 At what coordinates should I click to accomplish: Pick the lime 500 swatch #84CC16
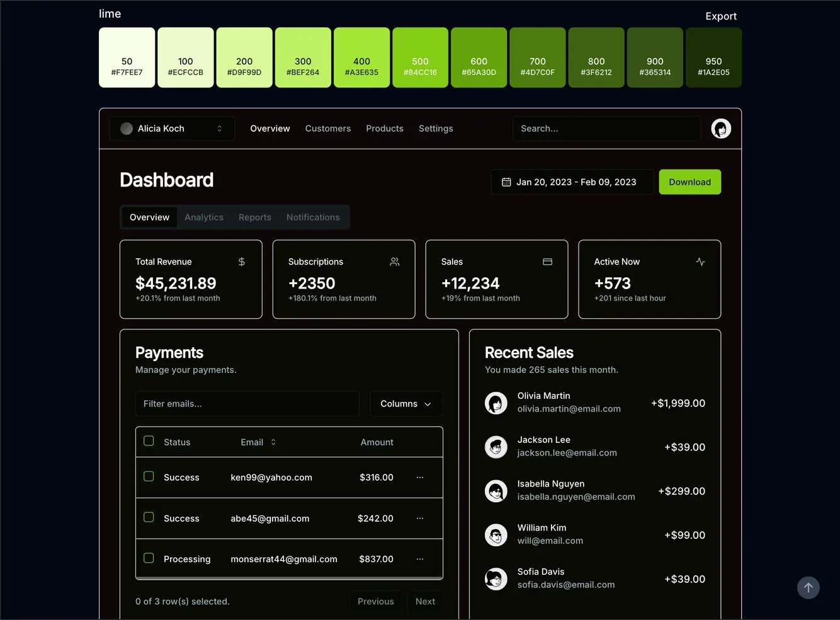pyautogui.click(x=420, y=57)
